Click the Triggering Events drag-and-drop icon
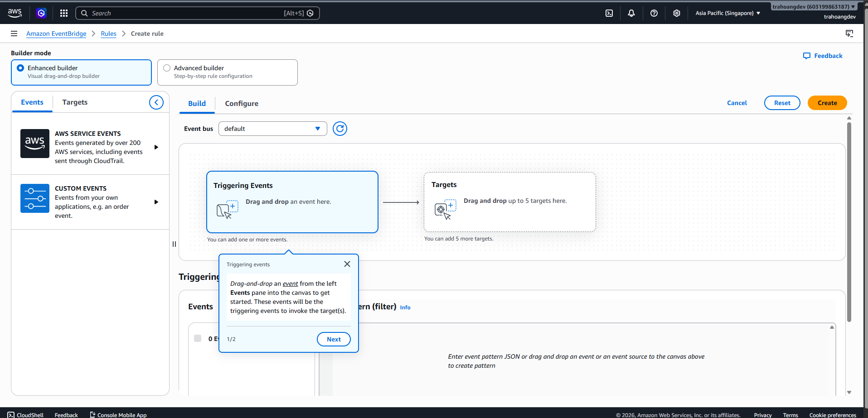The width and height of the screenshot is (868, 418). tap(228, 209)
